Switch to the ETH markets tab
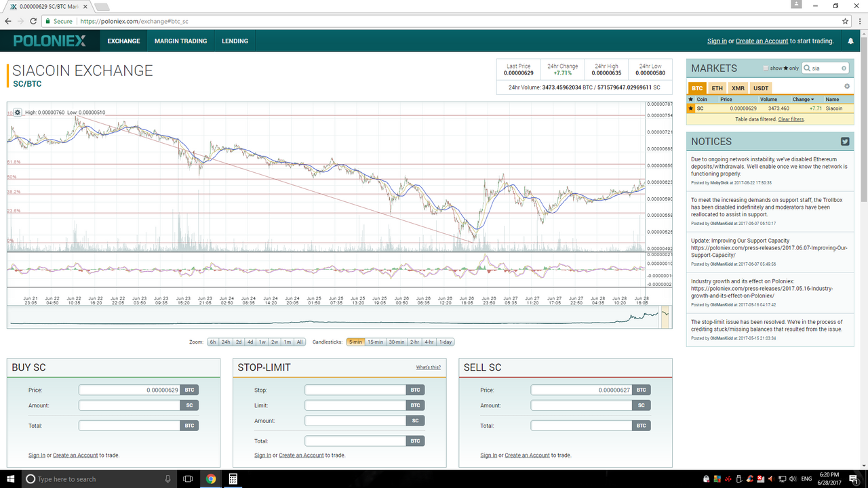This screenshot has width=868, height=488. point(717,88)
